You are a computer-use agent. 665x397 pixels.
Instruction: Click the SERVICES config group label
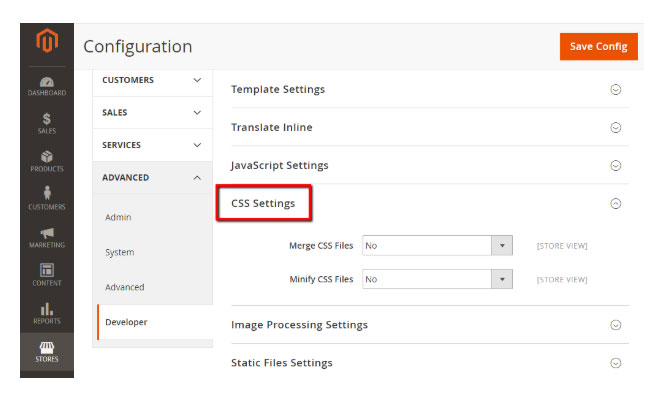(121, 145)
